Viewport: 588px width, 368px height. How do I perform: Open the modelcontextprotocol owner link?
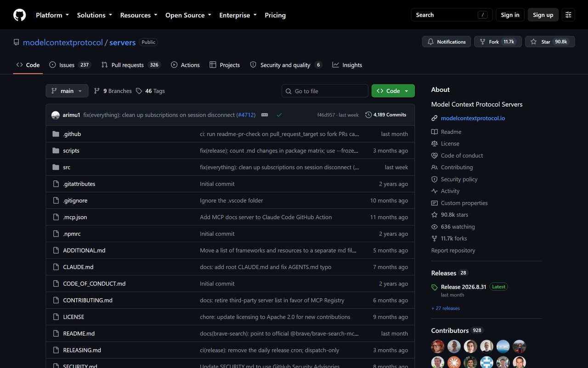pos(63,42)
